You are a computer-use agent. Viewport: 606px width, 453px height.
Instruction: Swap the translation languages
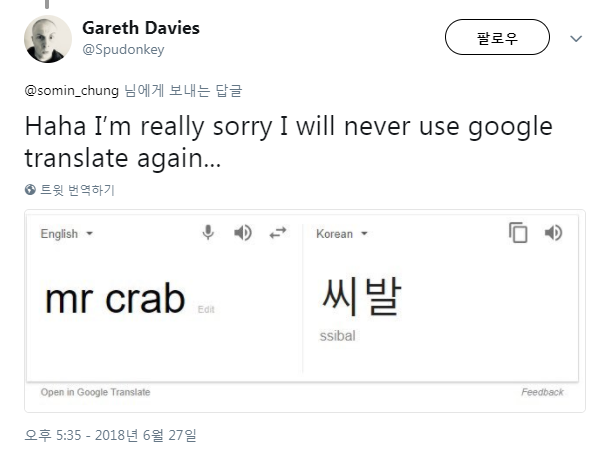278,233
